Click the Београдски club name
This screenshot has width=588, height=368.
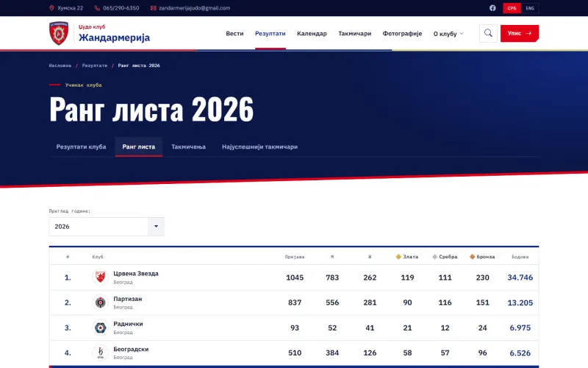[x=132, y=349]
